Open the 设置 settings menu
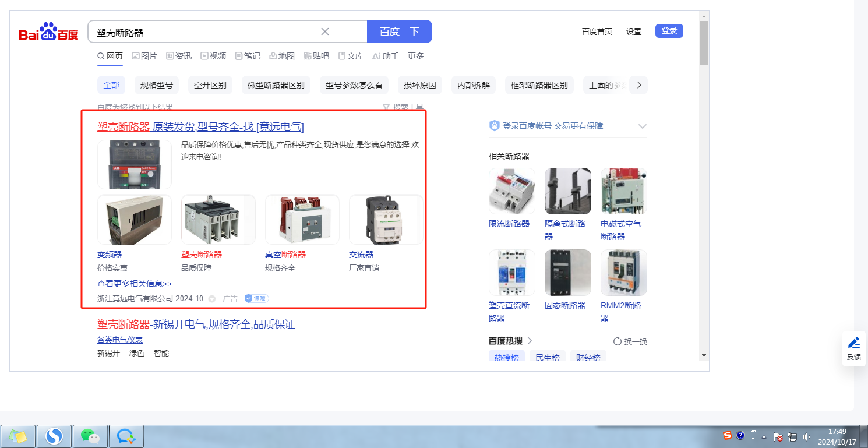 tap(634, 31)
